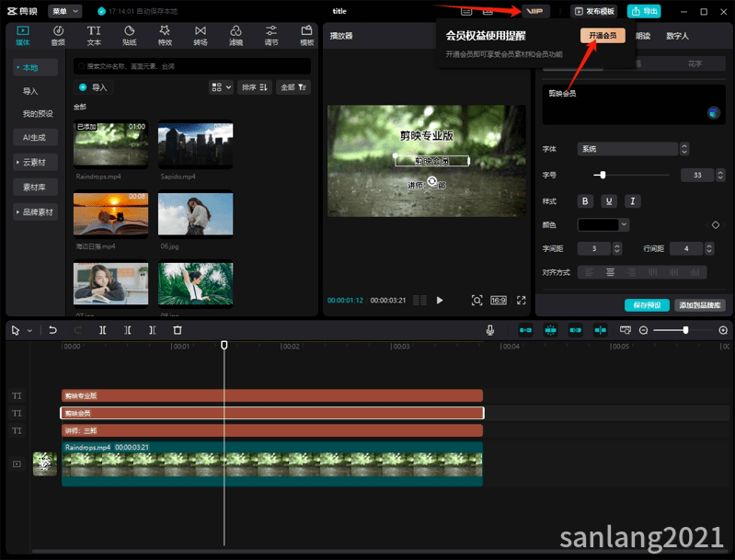Click the focus zoom icon in player
The width and height of the screenshot is (735, 560).
pyautogui.click(x=477, y=301)
